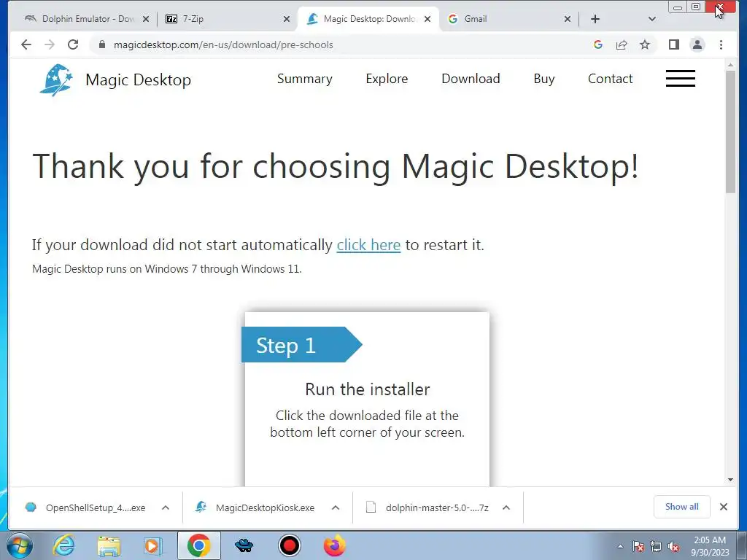Viewport: 747px width, 560px height.
Task: Open Chrome's three-dot menu
Action: point(721,44)
